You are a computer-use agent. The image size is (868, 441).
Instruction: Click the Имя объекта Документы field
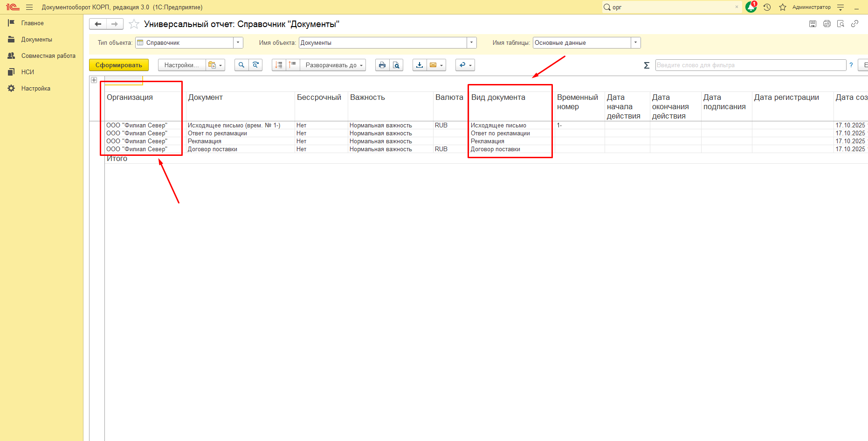[x=383, y=42]
